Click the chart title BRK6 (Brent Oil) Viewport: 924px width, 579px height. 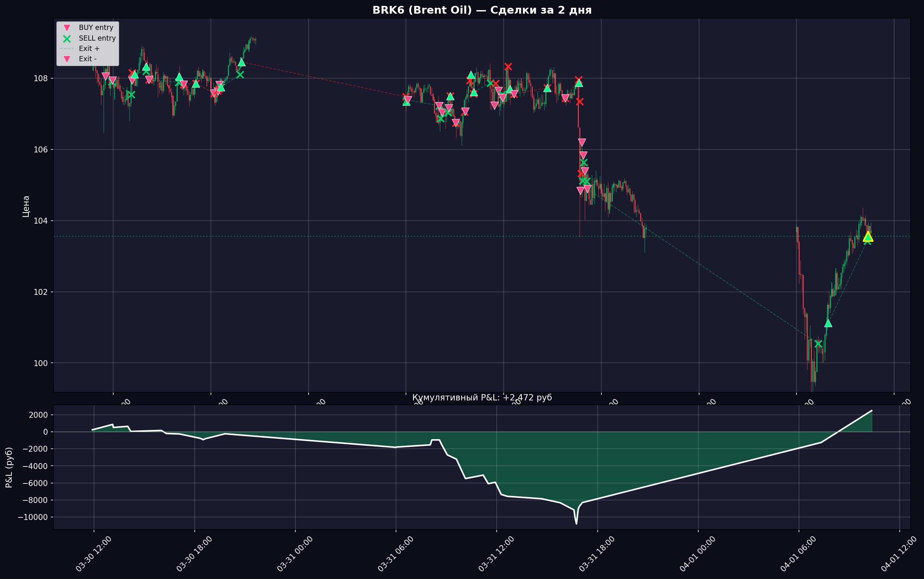pos(482,10)
